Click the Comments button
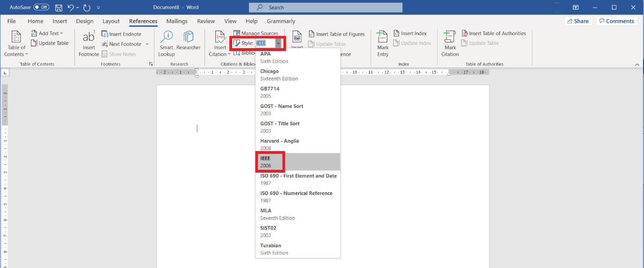Image resolution: width=644 pixels, height=268 pixels. pyautogui.click(x=616, y=21)
